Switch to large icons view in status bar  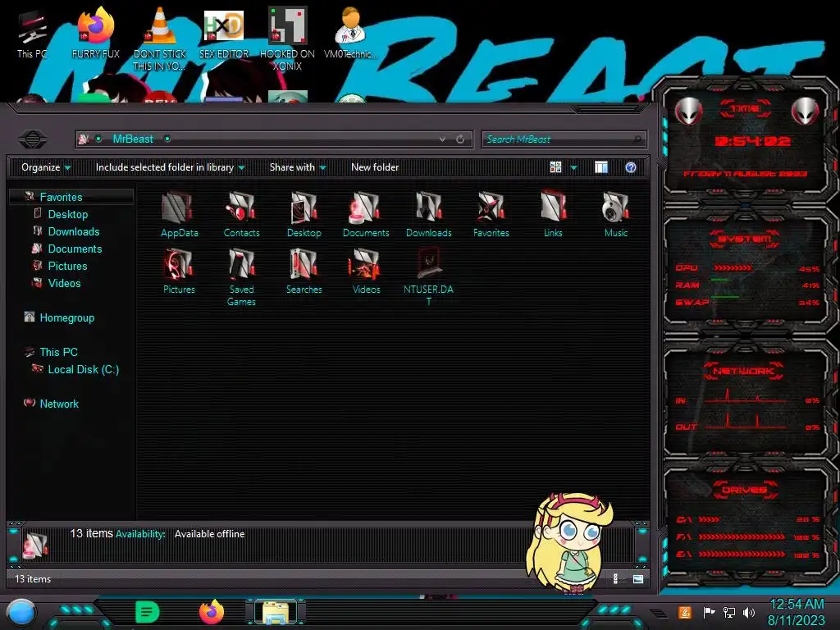click(x=638, y=579)
